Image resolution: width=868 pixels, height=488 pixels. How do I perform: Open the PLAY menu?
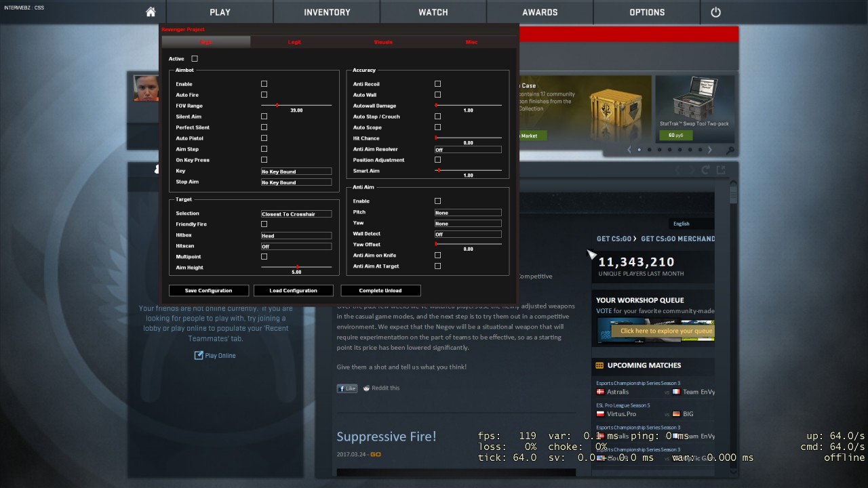(220, 12)
